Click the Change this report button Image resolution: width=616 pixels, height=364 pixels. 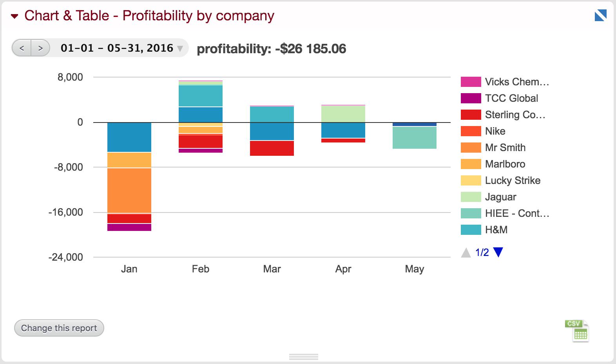[x=59, y=328]
